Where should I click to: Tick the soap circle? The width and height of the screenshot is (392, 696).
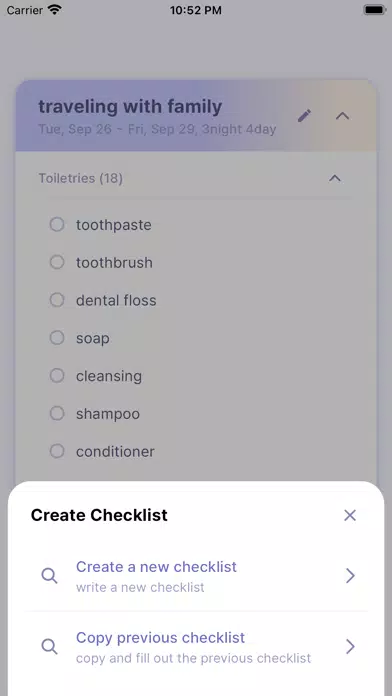tap(57, 338)
